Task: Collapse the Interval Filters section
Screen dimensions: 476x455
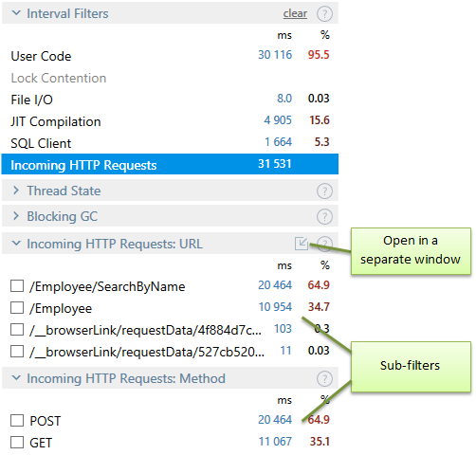Action: pos(16,13)
